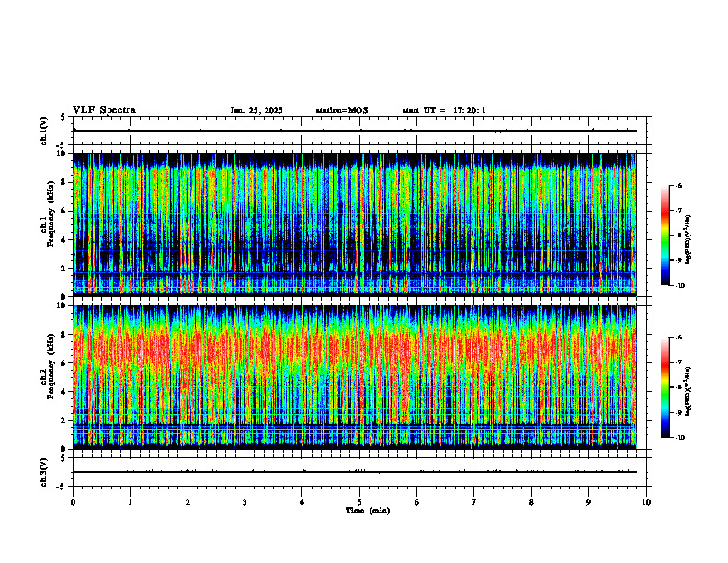Viewport: 728px width, 563px height.
Task: Click the "Time (min)" x-axis label
Action: click(x=368, y=511)
